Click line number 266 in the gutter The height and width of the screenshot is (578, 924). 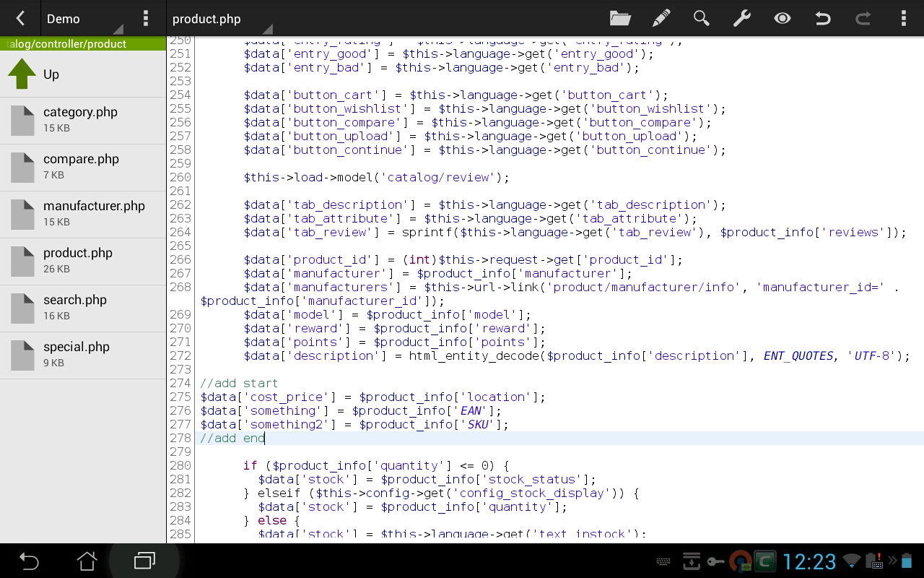180,259
